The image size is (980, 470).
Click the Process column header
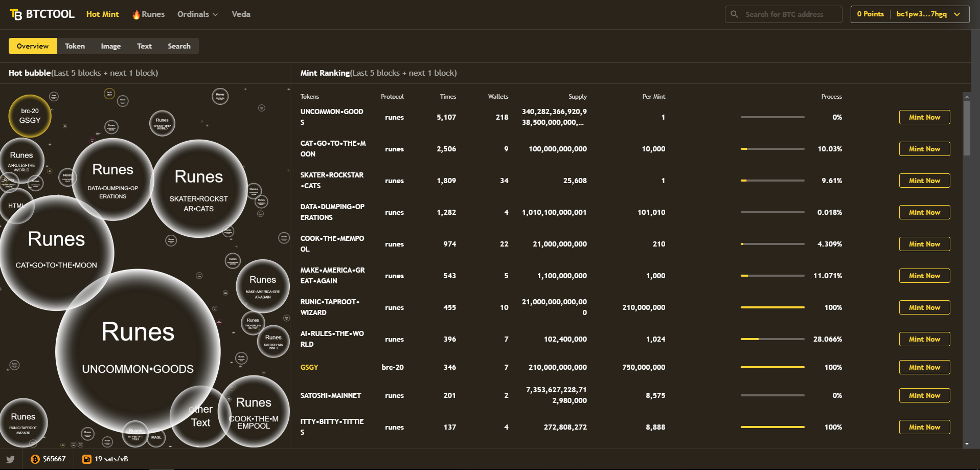[831, 97]
